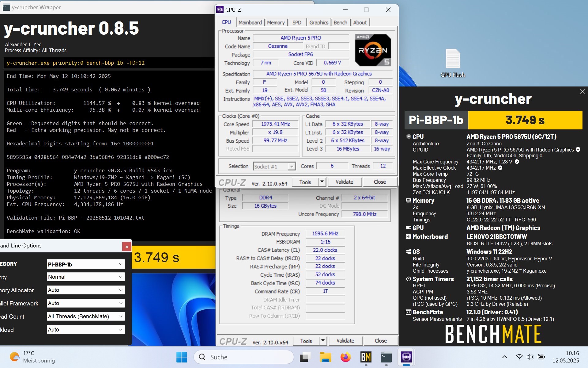Click the CPU-Z title bar app icon
The height and width of the screenshot is (368, 588).
pyautogui.click(x=220, y=10)
